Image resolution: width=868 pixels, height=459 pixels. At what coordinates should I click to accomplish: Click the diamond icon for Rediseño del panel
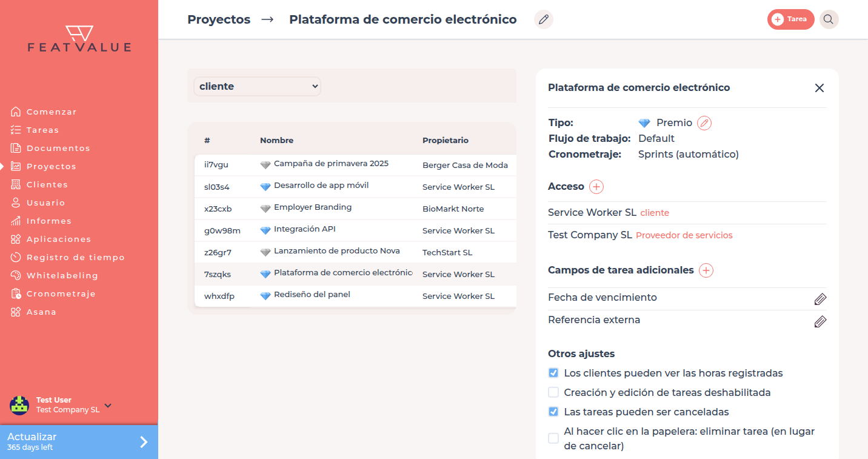(265, 296)
